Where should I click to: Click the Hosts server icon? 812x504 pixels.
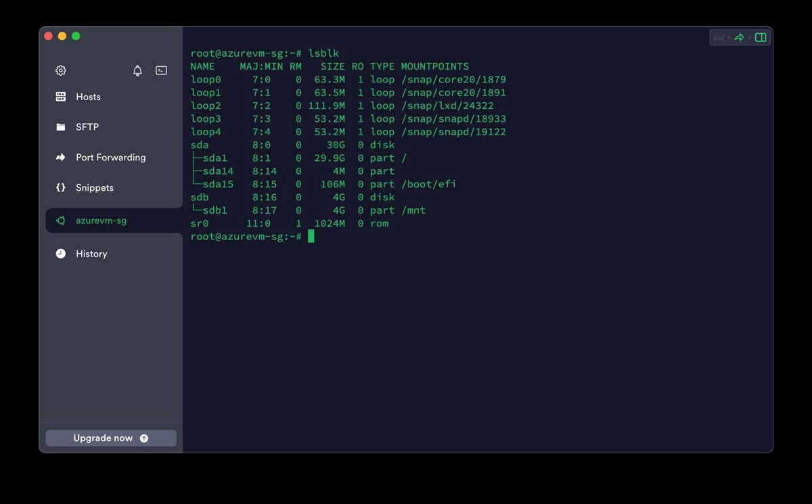click(x=61, y=97)
